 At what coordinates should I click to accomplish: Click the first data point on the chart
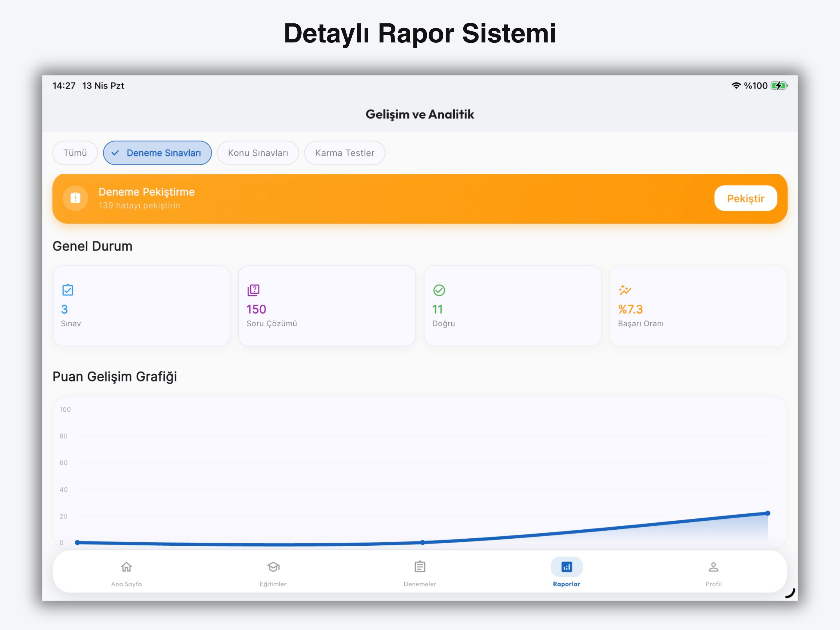[77, 543]
